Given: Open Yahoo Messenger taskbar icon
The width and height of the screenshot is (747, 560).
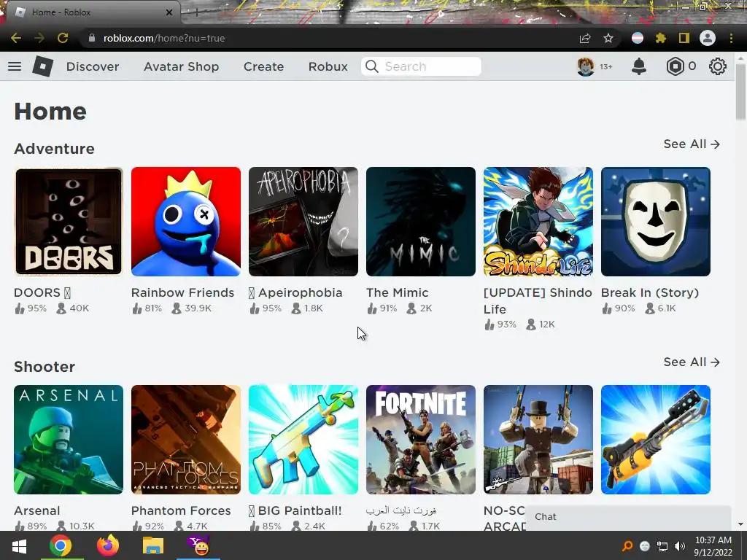Looking at the screenshot, I should click(x=198, y=545).
